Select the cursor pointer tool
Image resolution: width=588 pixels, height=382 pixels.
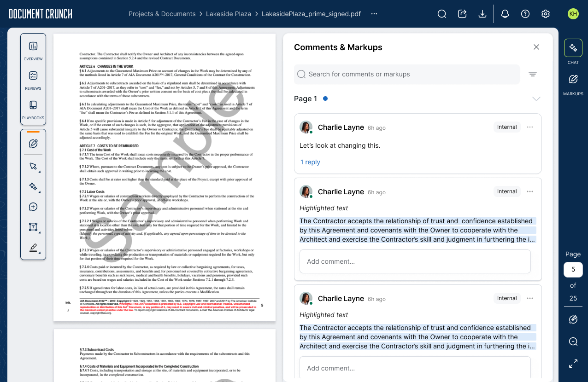pyautogui.click(x=33, y=166)
